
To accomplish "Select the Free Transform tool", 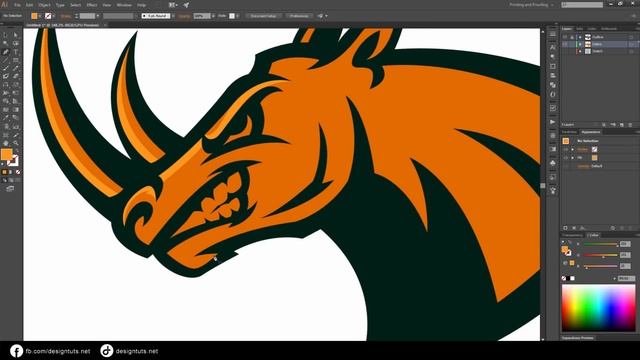I will (x=16, y=93).
